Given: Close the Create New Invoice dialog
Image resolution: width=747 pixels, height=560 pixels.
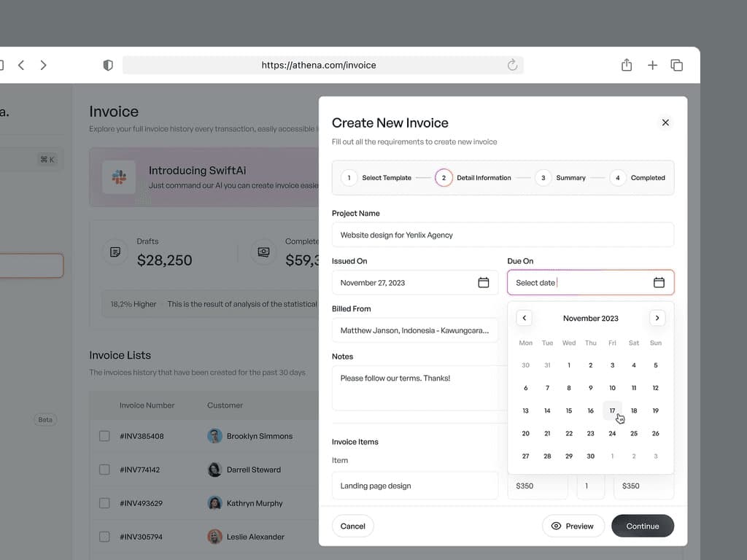Looking at the screenshot, I should pos(665,122).
